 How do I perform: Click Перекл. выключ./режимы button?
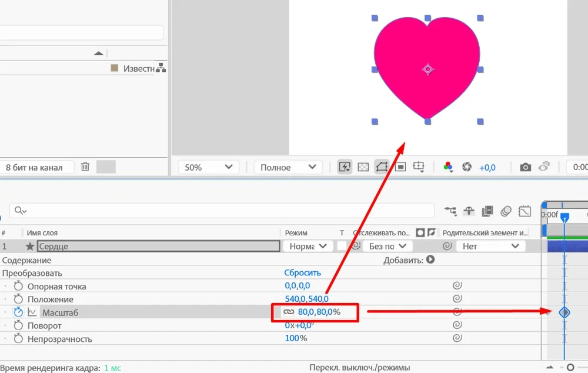tap(359, 368)
